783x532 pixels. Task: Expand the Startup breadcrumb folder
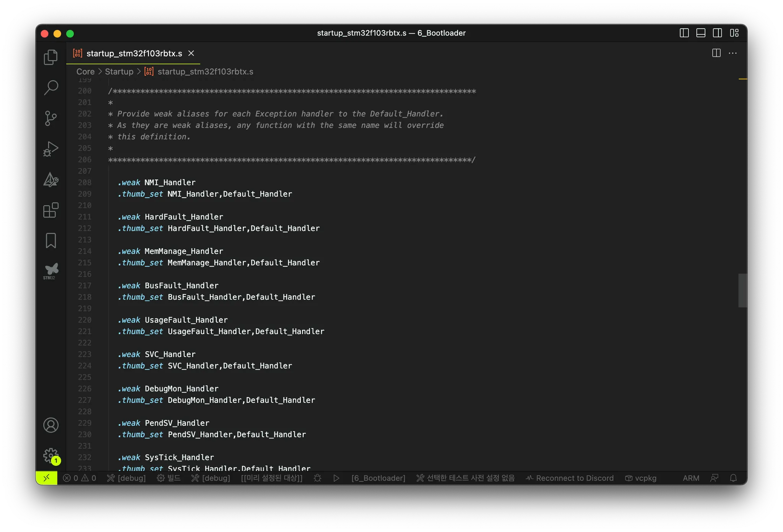(119, 72)
